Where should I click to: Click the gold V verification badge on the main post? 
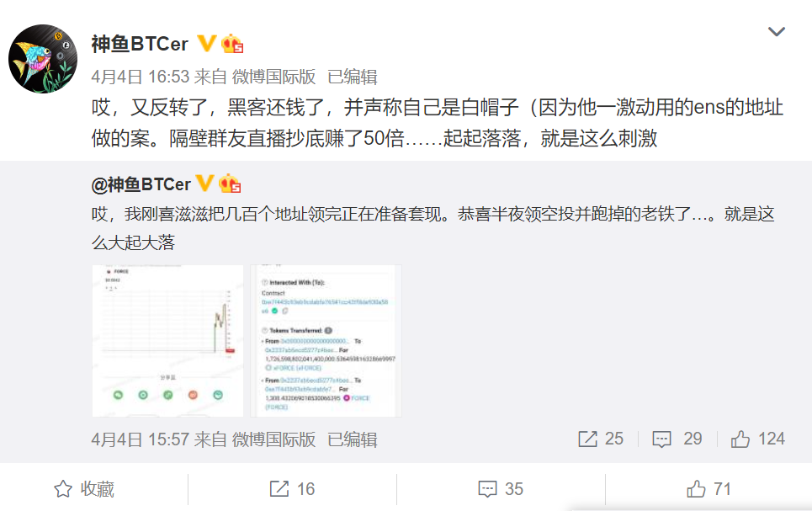pos(207,44)
